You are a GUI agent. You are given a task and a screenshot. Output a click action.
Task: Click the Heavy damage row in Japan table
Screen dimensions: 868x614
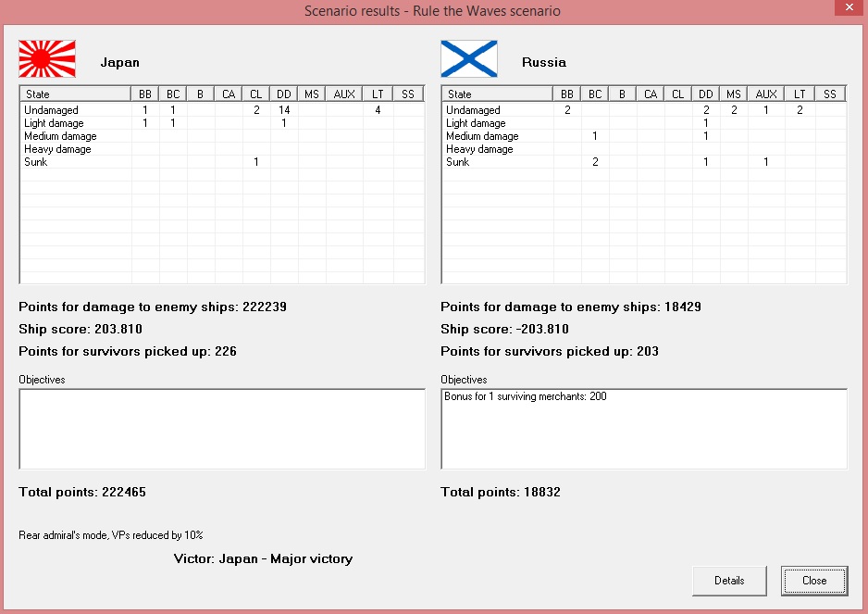pos(222,149)
